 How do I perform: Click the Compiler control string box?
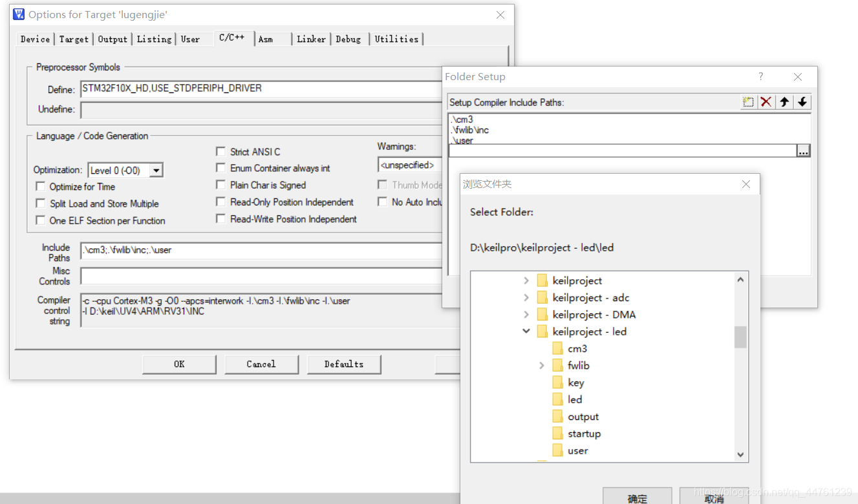[261, 310]
